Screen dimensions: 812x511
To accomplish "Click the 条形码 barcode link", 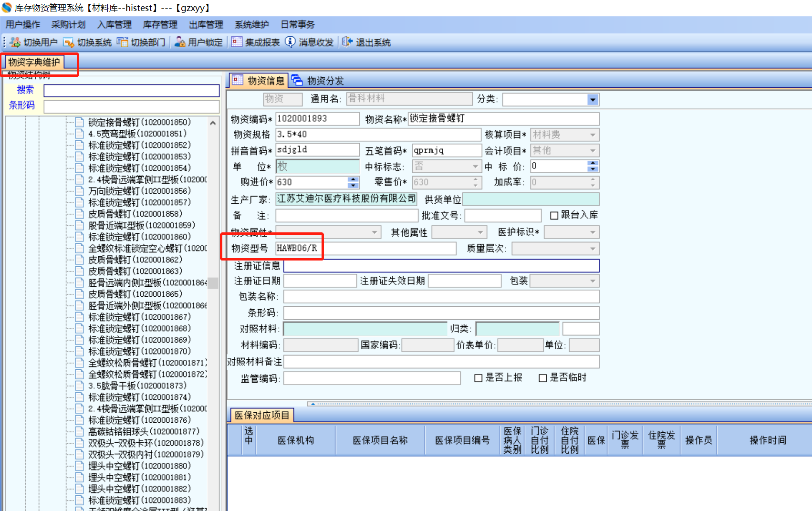I will tap(22, 105).
